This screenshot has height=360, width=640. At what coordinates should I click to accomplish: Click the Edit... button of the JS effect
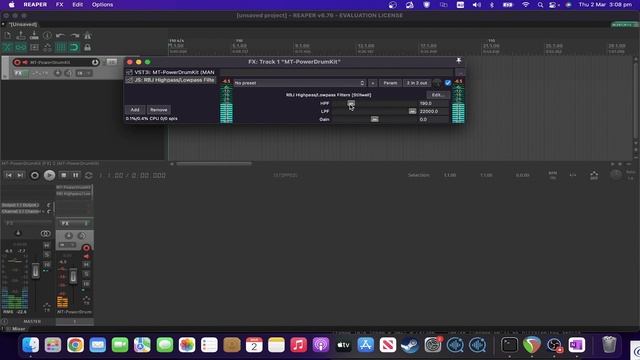tap(438, 95)
